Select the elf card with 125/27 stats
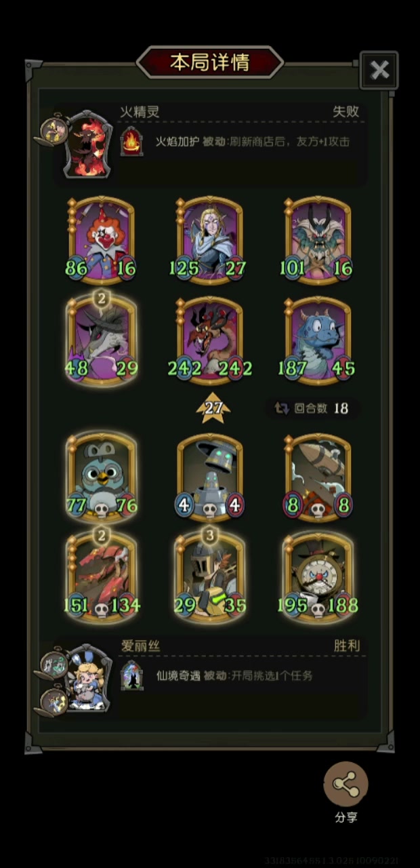 (x=210, y=240)
